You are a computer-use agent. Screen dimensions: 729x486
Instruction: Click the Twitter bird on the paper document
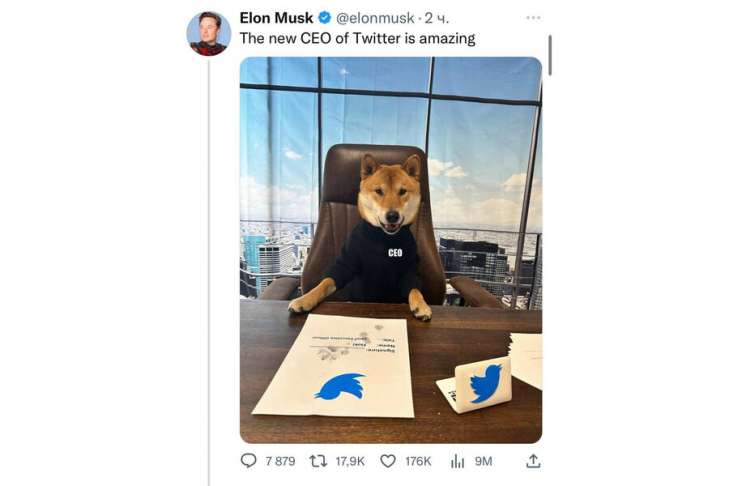point(340,385)
